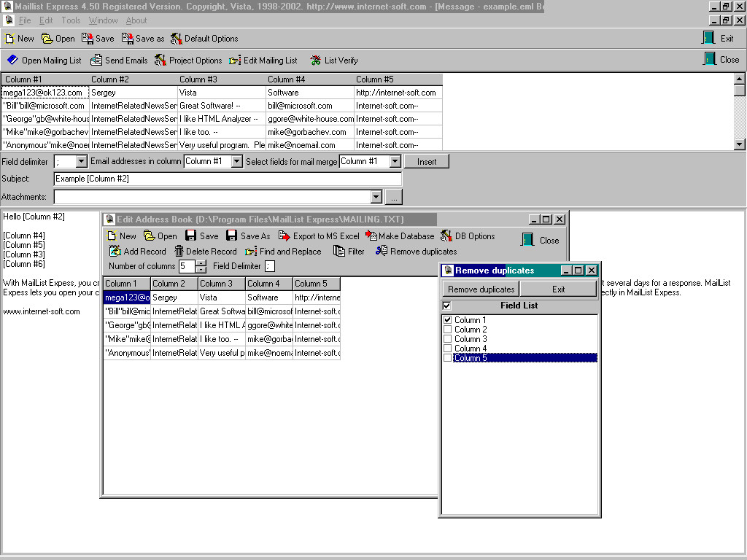Expand the Attachments dropdown
This screenshot has width=747, height=560.
pos(376,197)
